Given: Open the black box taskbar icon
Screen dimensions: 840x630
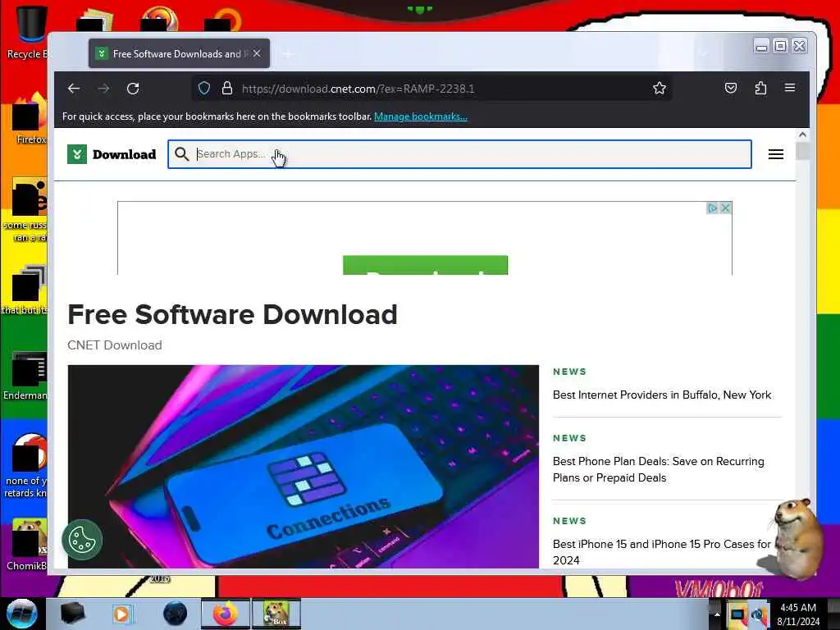Looking at the screenshot, I should click(x=72, y=614).
